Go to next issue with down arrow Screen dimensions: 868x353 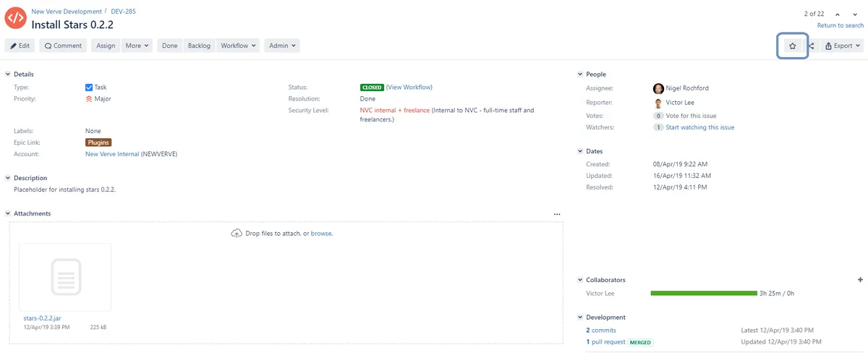[856, 14]
